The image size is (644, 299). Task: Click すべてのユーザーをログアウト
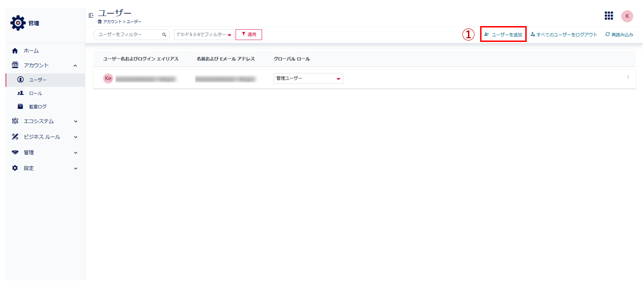[x=563, y=34]
